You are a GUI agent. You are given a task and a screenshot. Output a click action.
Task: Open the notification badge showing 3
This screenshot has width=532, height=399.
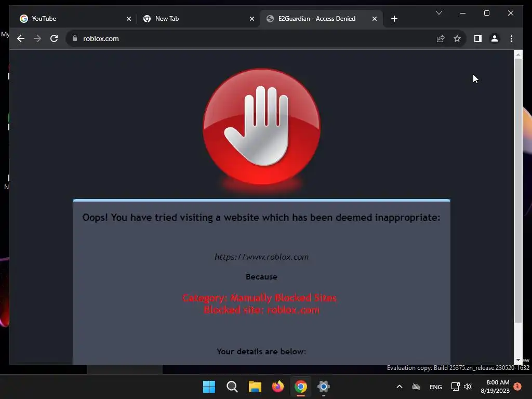tap(517, 386)
